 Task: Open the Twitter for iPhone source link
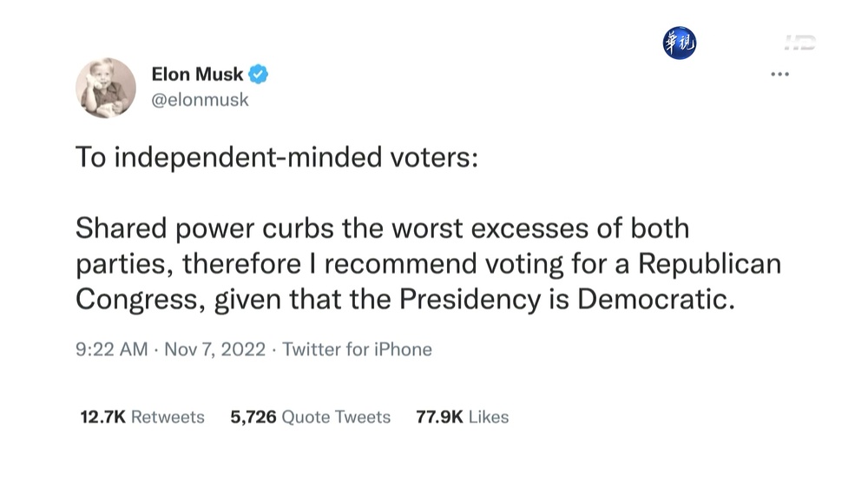pyautogui.click(x=357, y=349)
